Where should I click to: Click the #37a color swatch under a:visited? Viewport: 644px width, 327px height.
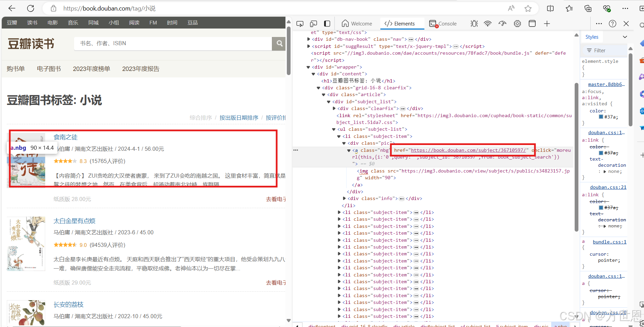pyautogui.click(x=601, y=117)
